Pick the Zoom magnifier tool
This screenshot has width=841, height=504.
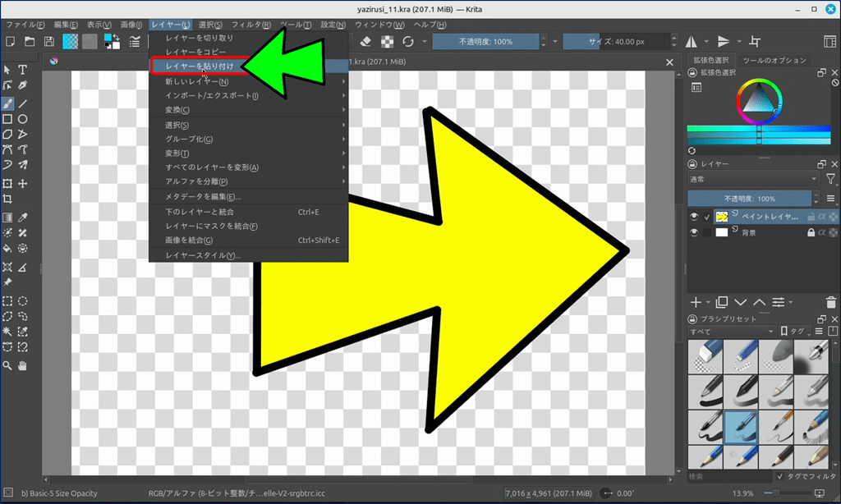(7, 364)
